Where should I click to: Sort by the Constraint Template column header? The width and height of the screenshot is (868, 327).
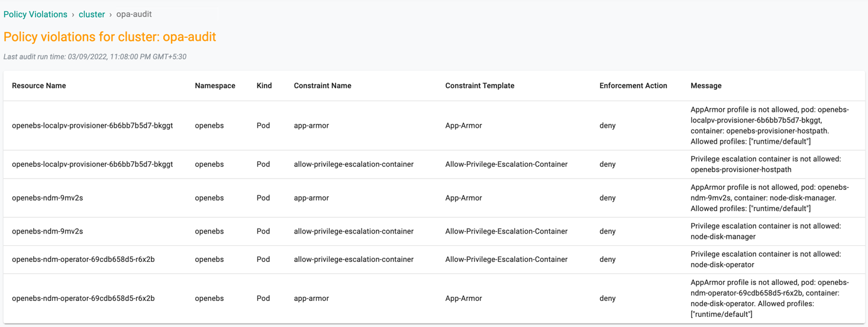pos(480,86)
